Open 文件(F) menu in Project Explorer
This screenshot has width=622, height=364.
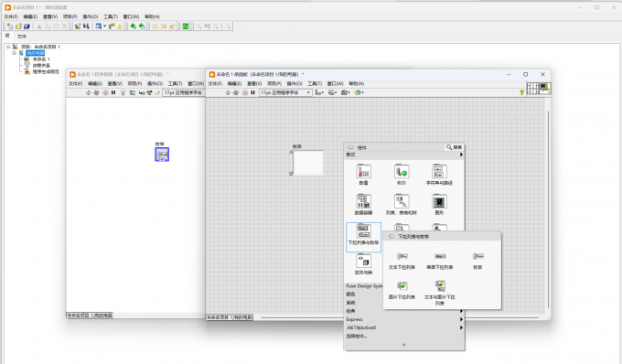(11, 16)
